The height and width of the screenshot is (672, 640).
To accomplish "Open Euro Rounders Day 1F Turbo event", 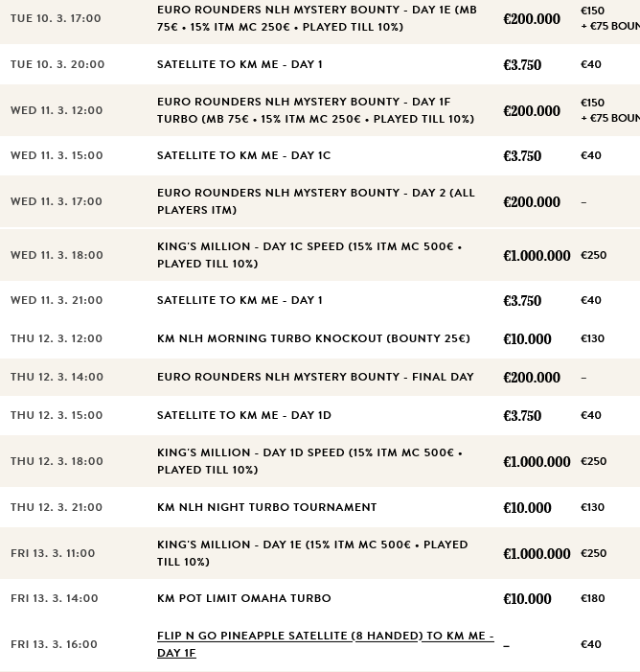I will pyautogui.click(x=315, y=110).
